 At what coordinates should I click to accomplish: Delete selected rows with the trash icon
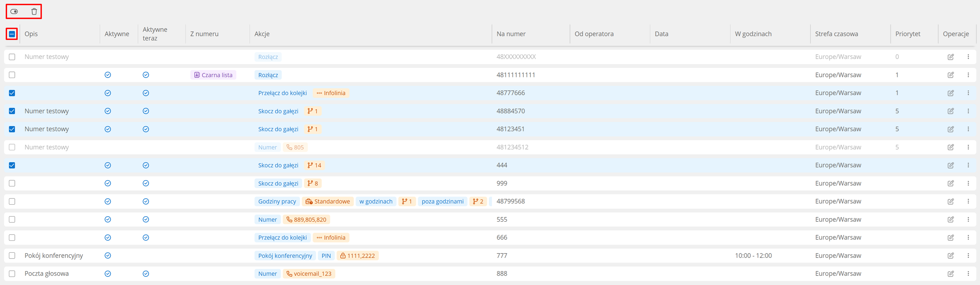click(x=34, y=11)
